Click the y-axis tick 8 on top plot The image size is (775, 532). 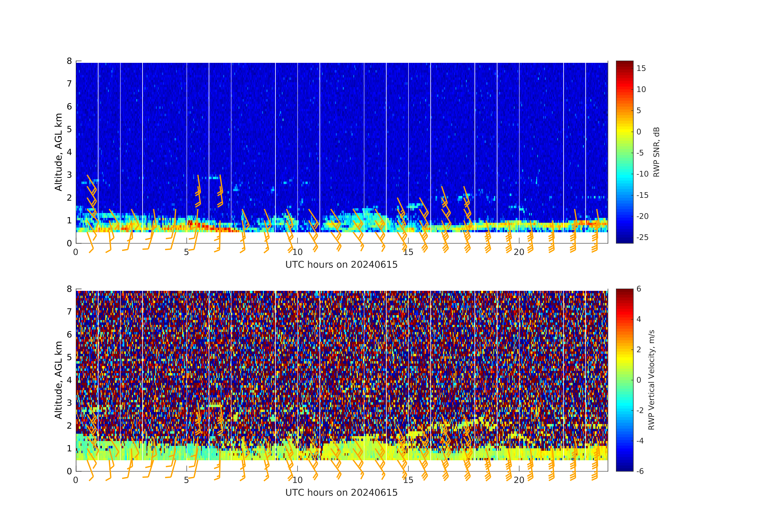(69, 61)
